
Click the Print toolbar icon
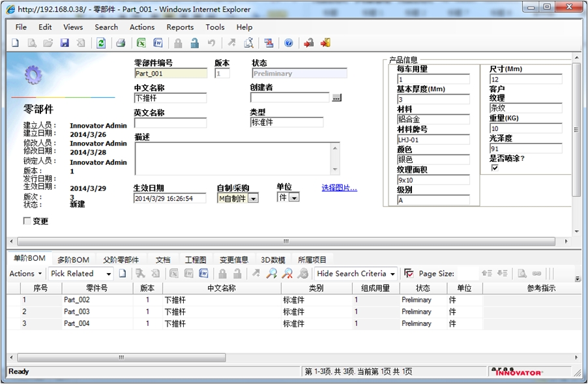121,43
